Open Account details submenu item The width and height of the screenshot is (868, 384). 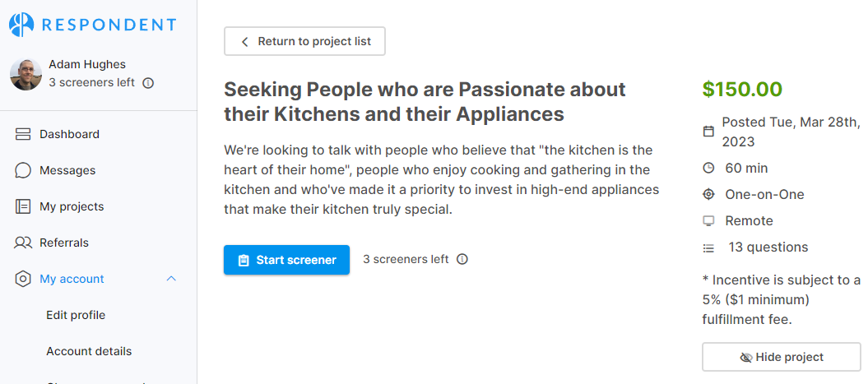[89, 351]
